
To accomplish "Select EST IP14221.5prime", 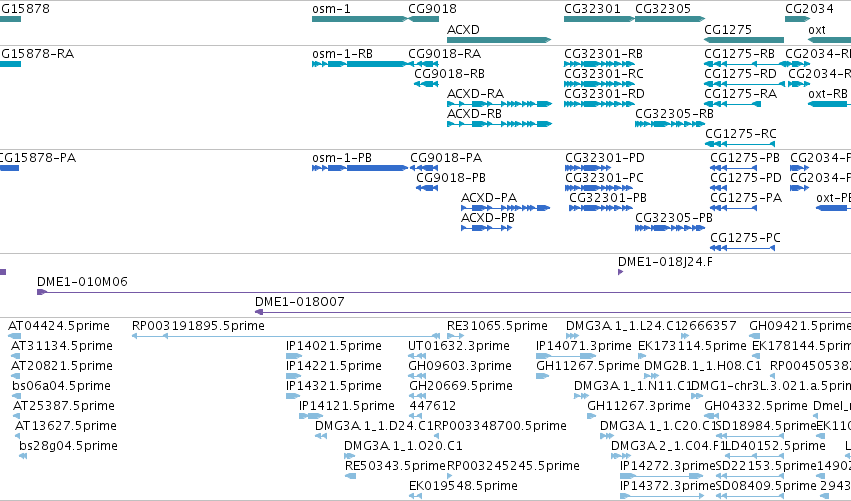I will tap(294, 376).
